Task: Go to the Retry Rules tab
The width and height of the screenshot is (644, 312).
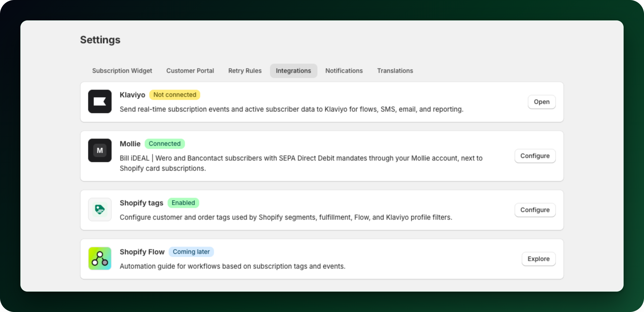Action: (x=245, y=71)
